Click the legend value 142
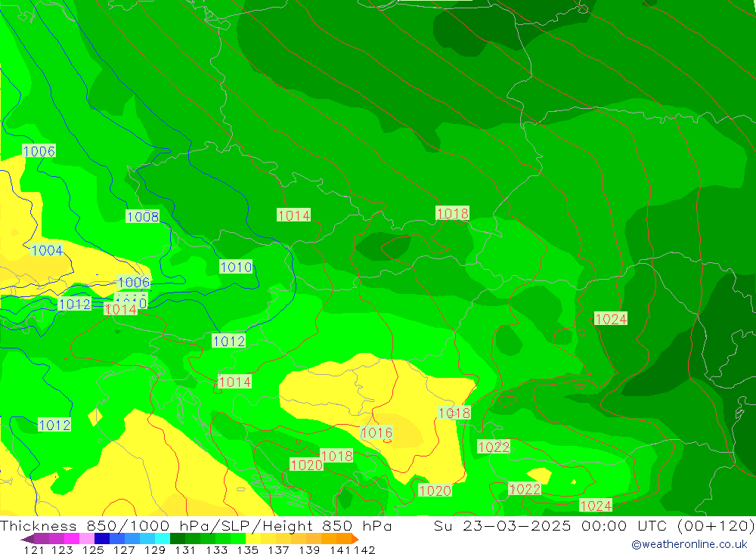Screen dimensions: 756x554 click(364, 549)
